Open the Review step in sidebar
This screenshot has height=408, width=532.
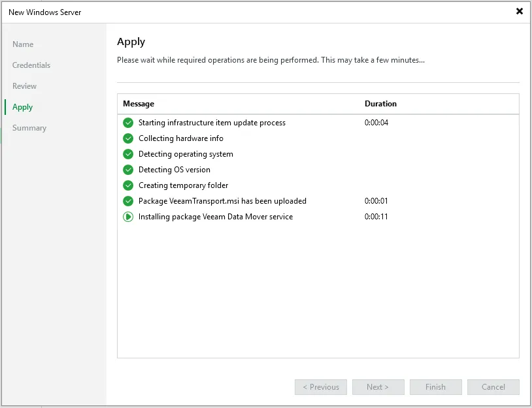click(x=25, y=86)
